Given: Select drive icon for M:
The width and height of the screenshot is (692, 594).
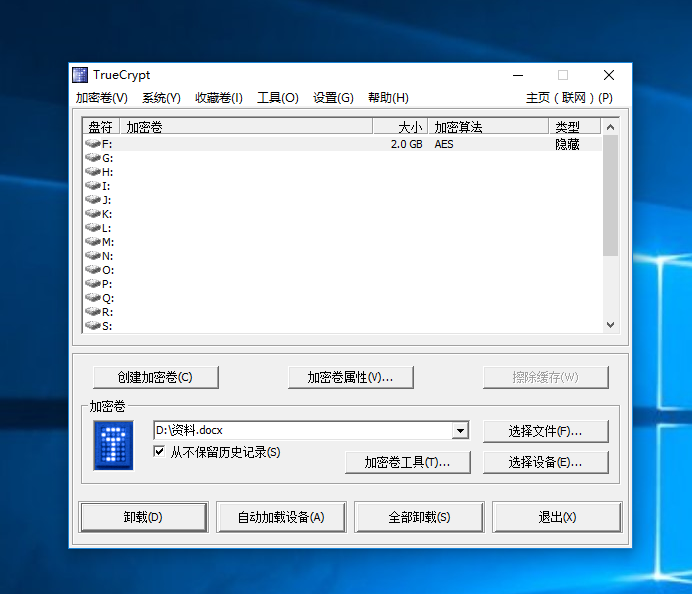Looking at the screenshot, I should coord(93,241).
